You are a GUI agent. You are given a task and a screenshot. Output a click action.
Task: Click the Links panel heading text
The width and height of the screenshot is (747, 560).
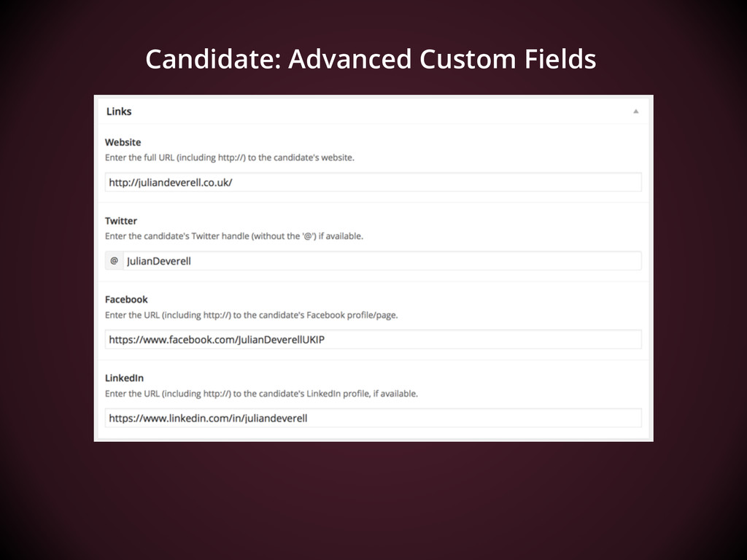coord(119,112)
